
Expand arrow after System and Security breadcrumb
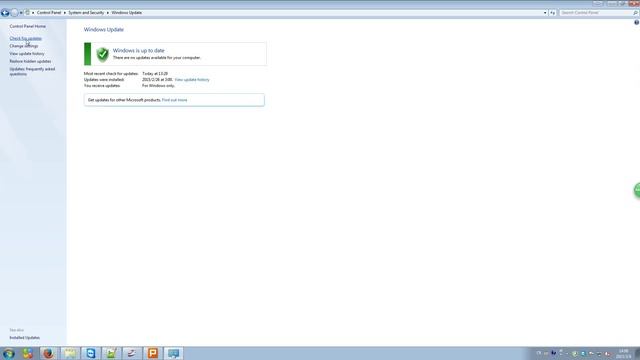point(108,13)
